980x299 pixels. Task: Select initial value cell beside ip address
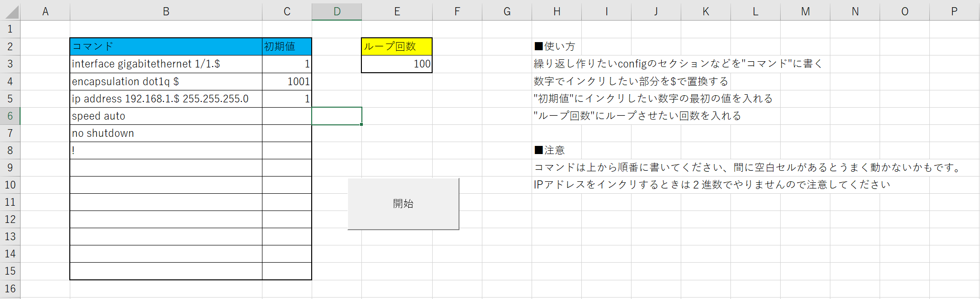pos(287,99)
